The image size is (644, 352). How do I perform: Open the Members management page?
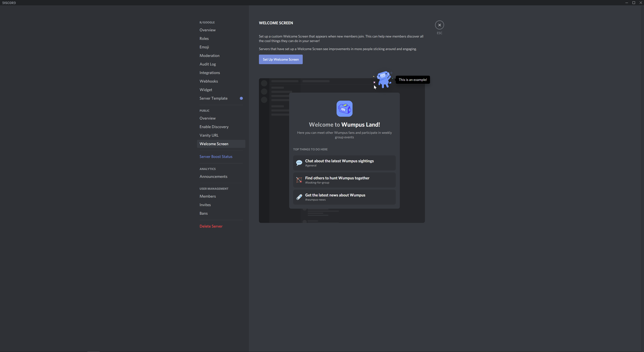207,196
